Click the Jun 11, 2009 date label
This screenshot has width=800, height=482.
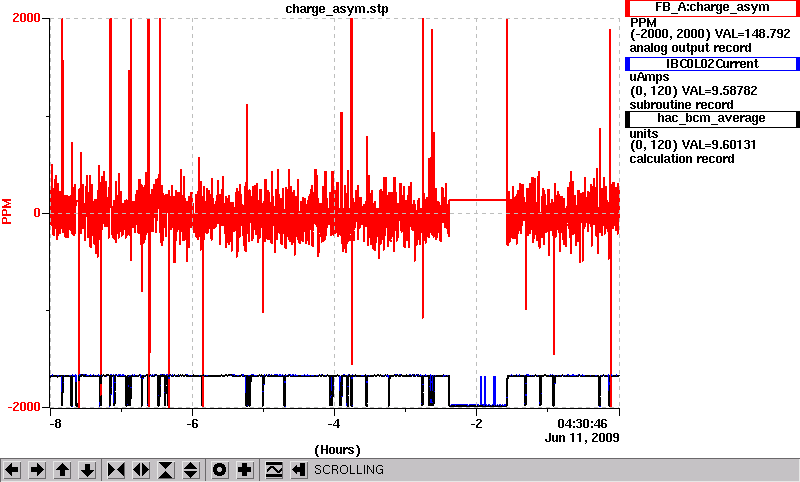coord(582,438)
